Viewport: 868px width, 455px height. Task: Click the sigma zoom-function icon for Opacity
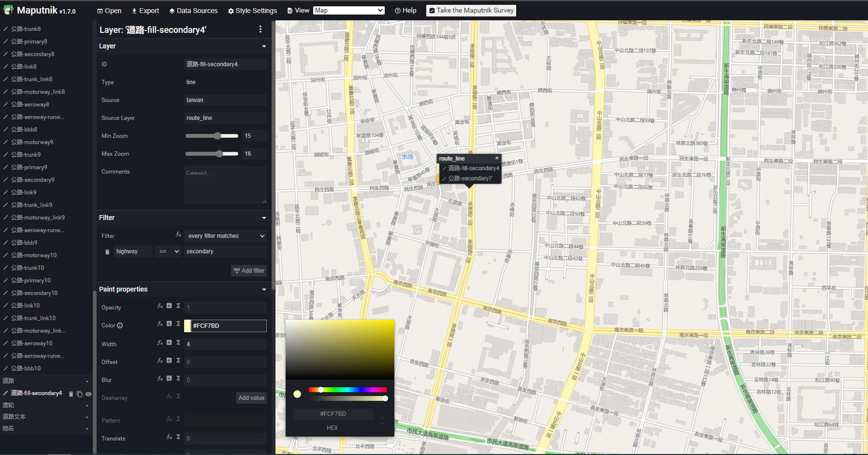[x=178, y=306]
